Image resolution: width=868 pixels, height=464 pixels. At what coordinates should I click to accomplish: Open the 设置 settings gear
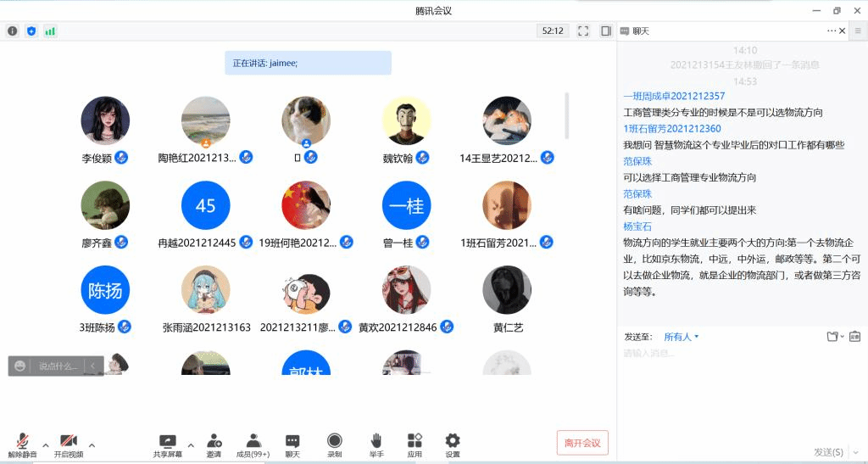tap(453, 441)
